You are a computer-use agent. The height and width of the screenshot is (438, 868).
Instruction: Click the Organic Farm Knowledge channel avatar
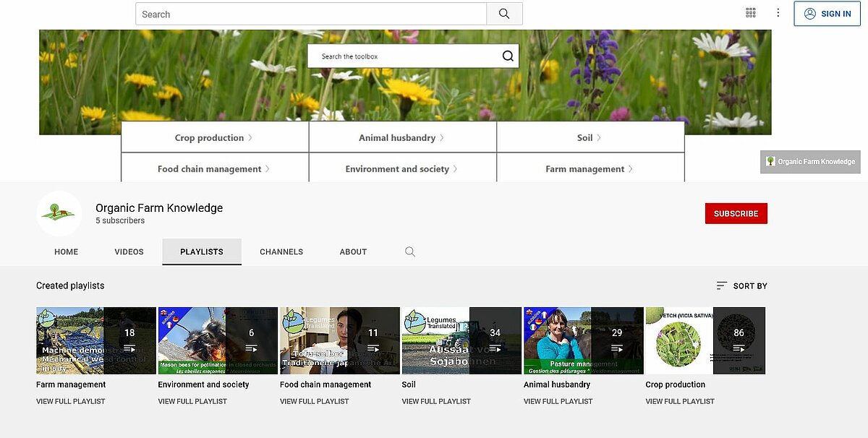click(59, 213)
